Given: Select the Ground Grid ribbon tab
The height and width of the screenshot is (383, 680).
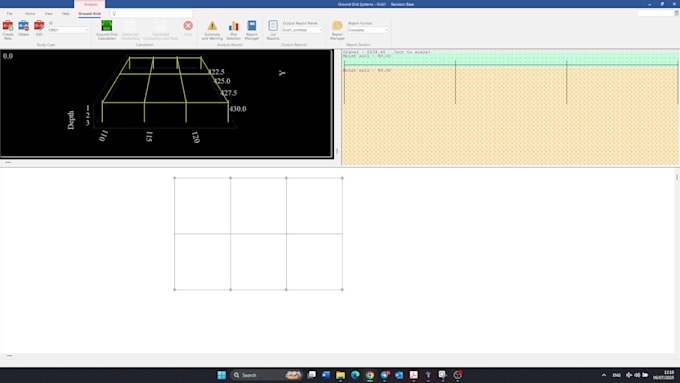Looking at the screenshot, I should coord(89,13).
